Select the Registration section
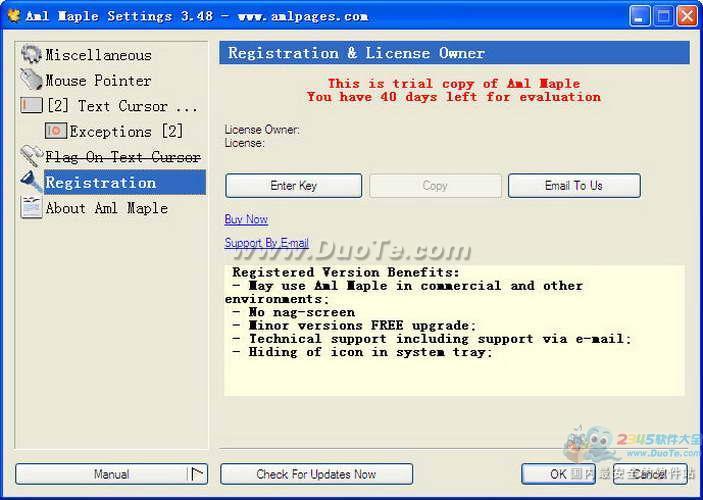This screenshot has height=500, width=703. click(x=125, y=182)
